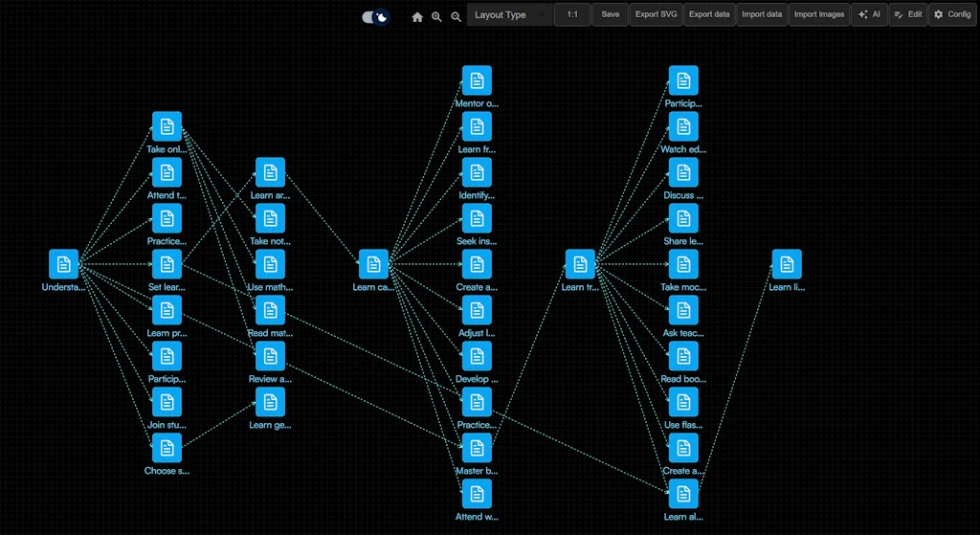This screenshot has width=980, height=535.
Task: Click the 'Watch ed...' label text
Action: (683, 150)
